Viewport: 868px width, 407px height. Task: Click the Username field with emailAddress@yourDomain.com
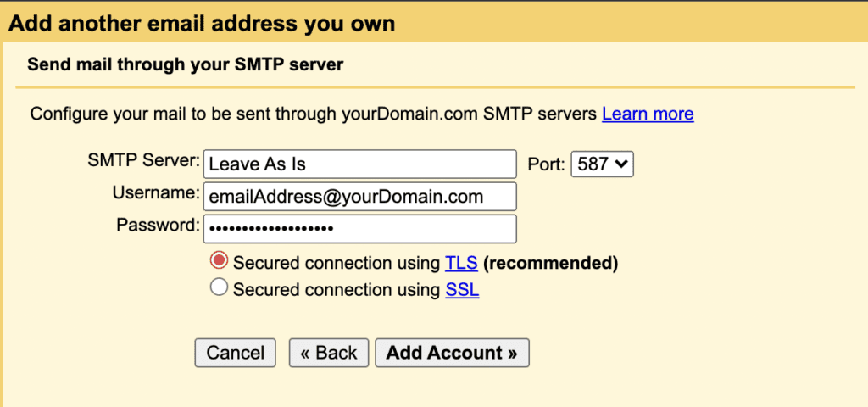click(x=359, y=197)
